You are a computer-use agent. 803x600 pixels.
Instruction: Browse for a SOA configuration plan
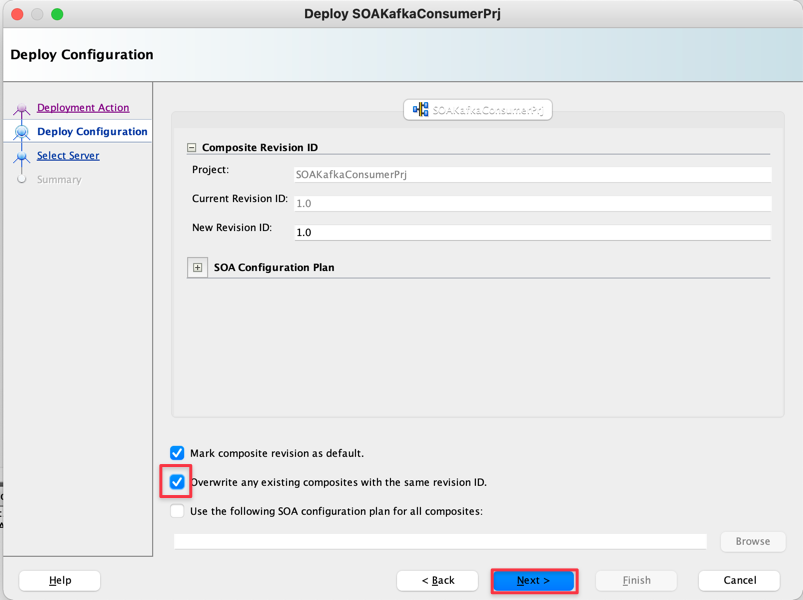click(752, 541)
